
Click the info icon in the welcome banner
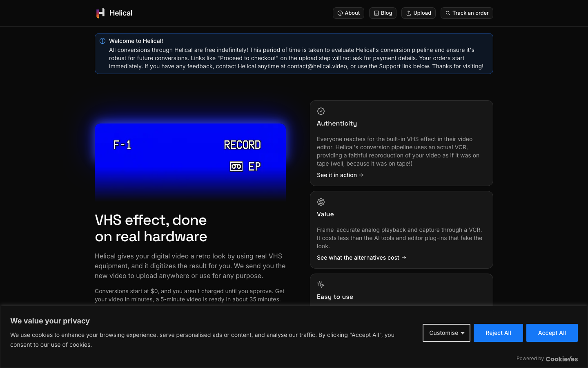(x=102, y=41)
